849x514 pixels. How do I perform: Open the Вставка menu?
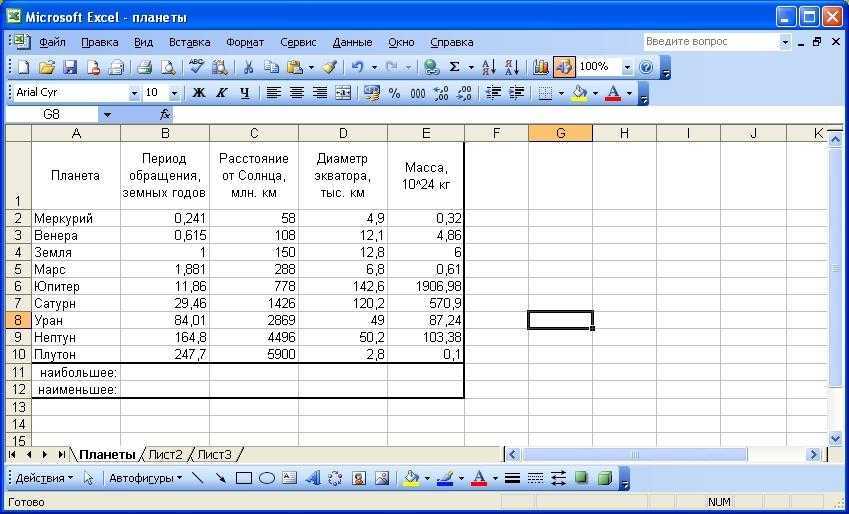(190, 42)
